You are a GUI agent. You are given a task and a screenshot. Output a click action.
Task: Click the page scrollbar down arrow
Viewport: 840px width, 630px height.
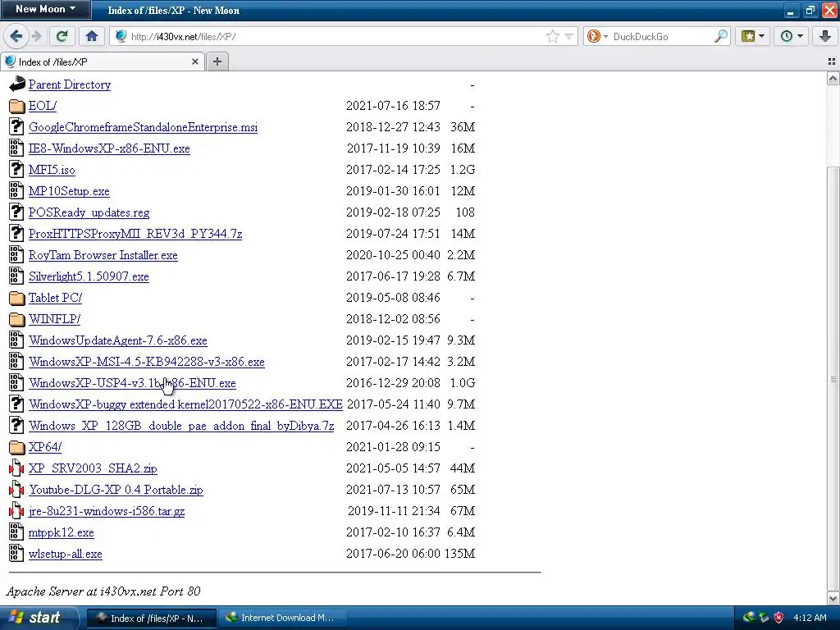(x=833, y=597)
